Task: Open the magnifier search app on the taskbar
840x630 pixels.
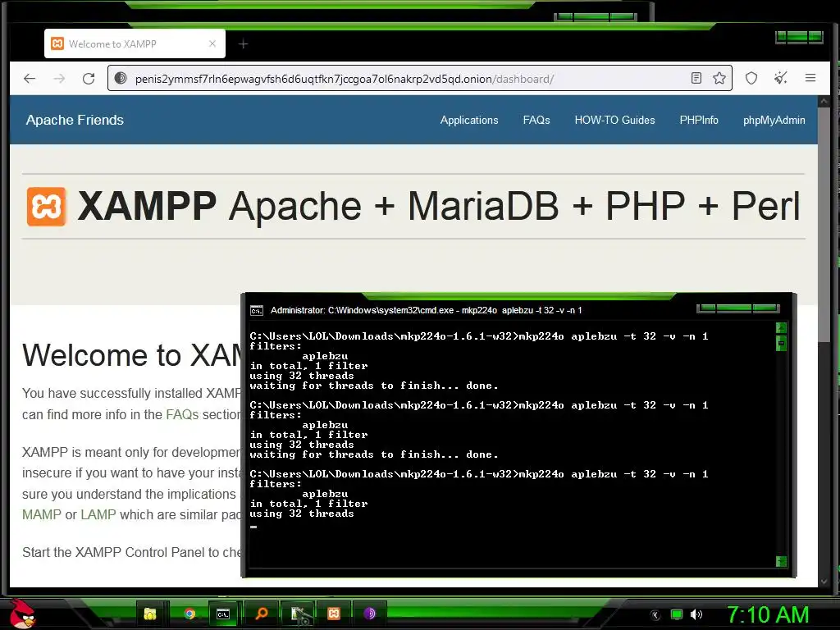Action: pos(262,614)
